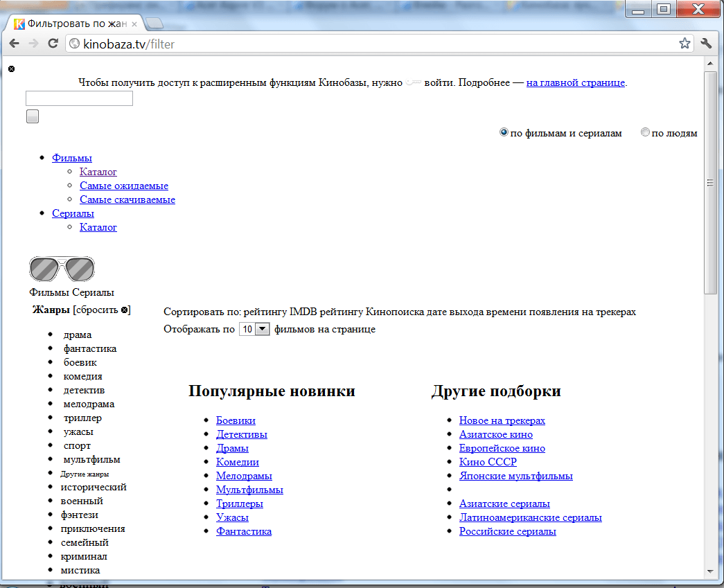Close the 'Фильтровать по жан' browser tab
724x588 pixels.
pyautogui.click(x=134, y=24)
